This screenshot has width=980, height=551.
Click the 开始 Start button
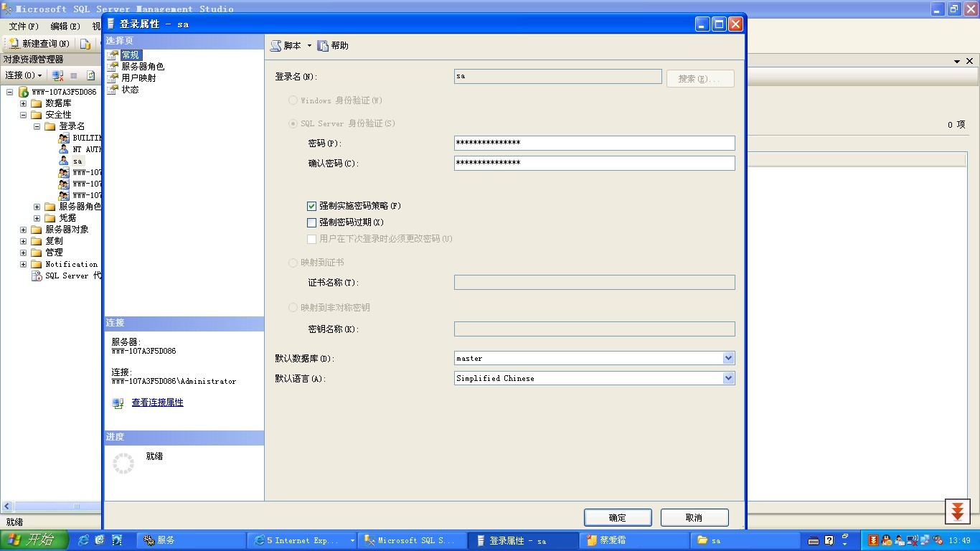tap(34, 540)
